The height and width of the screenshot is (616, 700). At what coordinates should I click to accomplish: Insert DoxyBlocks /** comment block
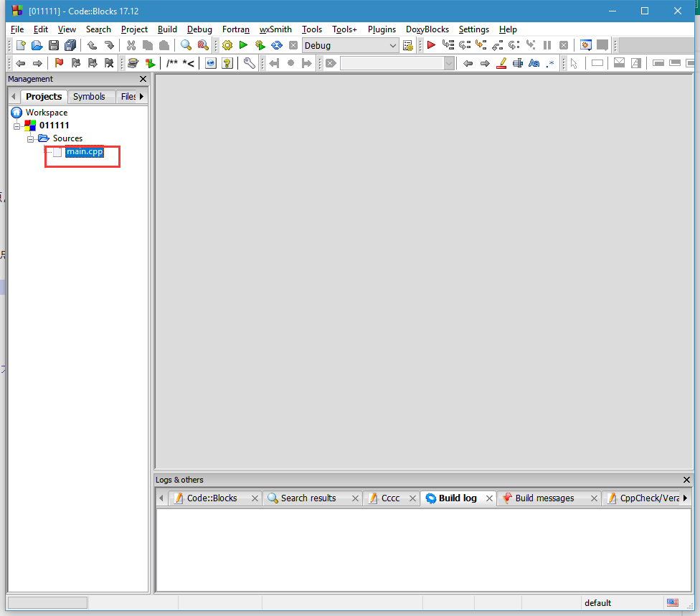tap(172, 63)
